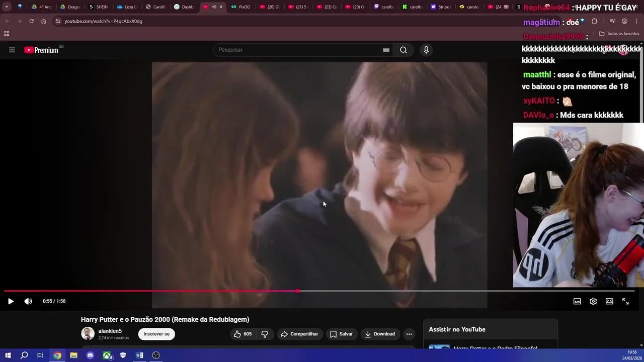Viewport: 644px width, 362px height.
Task: Enter fullscreen on the video player
Action: coord(625,301)
